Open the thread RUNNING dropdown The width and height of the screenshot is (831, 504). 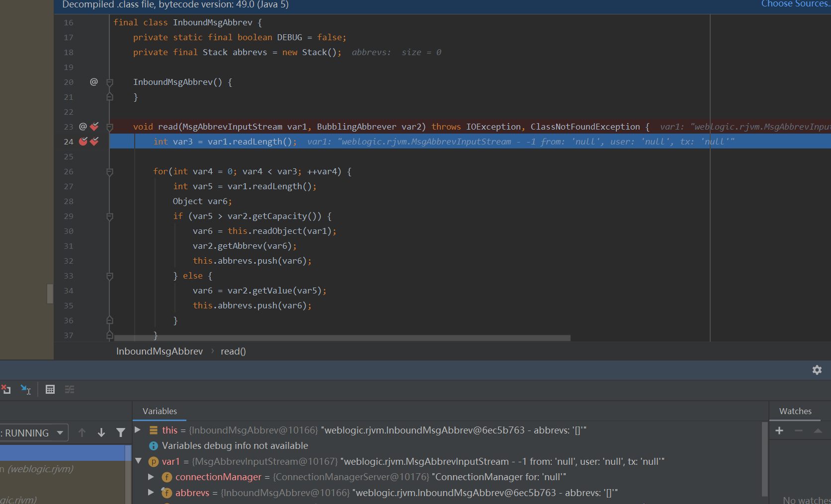(33, 432)
